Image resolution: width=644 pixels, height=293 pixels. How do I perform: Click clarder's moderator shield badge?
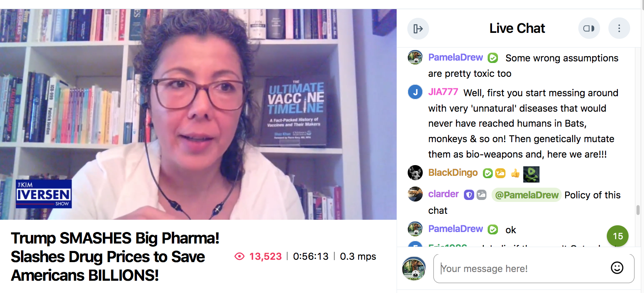tap(469, 195)
